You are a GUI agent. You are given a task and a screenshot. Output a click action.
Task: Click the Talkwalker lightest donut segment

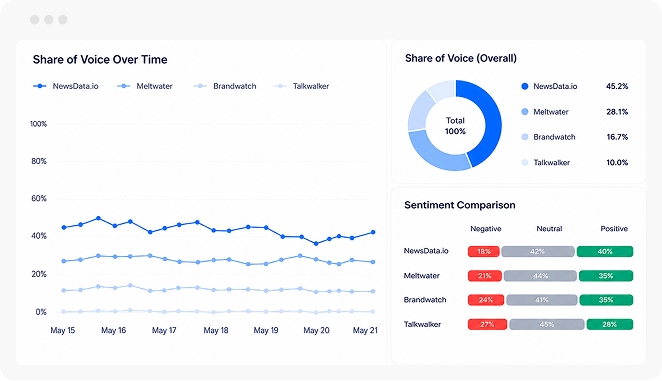(x=442, y=90)
